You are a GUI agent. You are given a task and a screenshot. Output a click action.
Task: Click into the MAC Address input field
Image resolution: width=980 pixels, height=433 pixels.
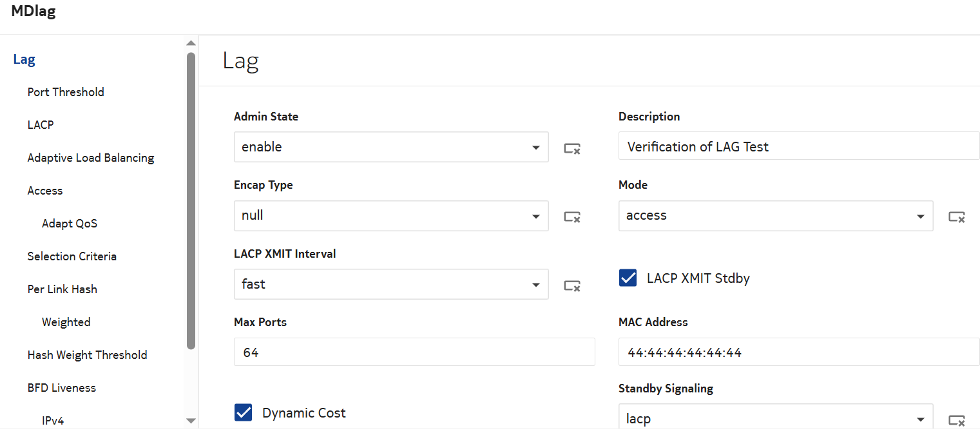coord(798,352)
